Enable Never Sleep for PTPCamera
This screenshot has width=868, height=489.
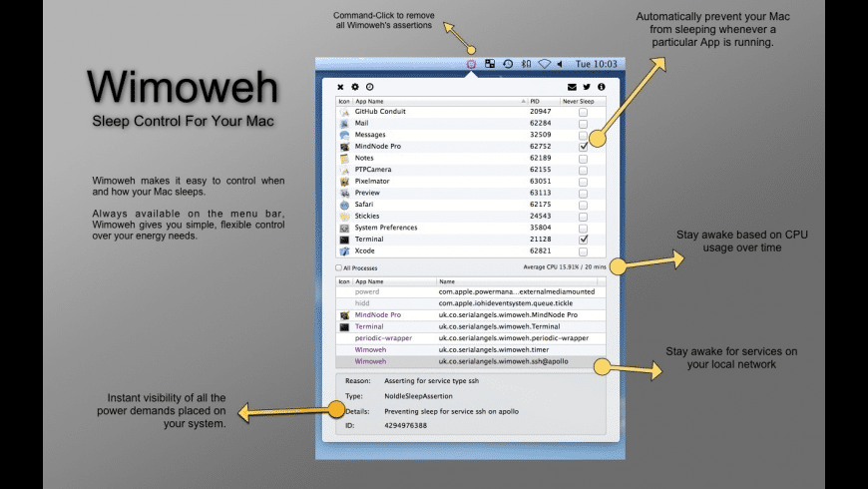point(583,170)
